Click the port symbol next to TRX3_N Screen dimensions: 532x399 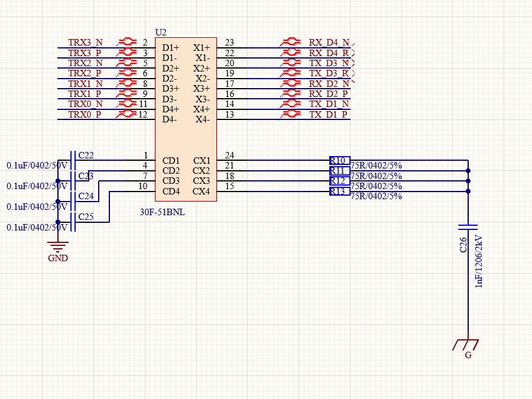[x=125, y=42]
